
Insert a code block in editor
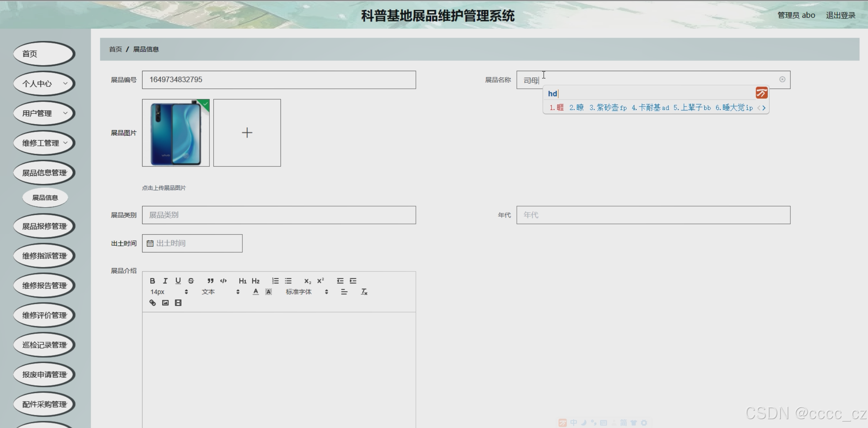pos(223,281)
